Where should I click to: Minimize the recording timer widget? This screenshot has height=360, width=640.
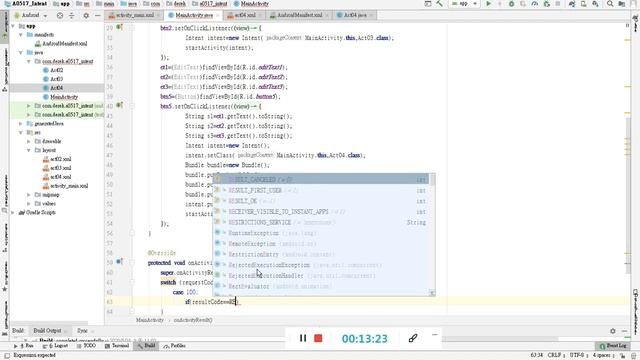(x=435, y=335)
